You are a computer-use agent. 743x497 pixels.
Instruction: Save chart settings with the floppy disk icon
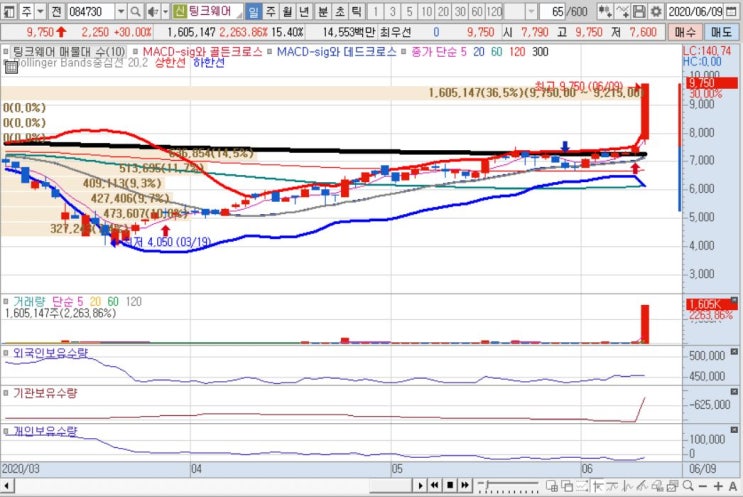pyautogui.click(x=639, y=11)
